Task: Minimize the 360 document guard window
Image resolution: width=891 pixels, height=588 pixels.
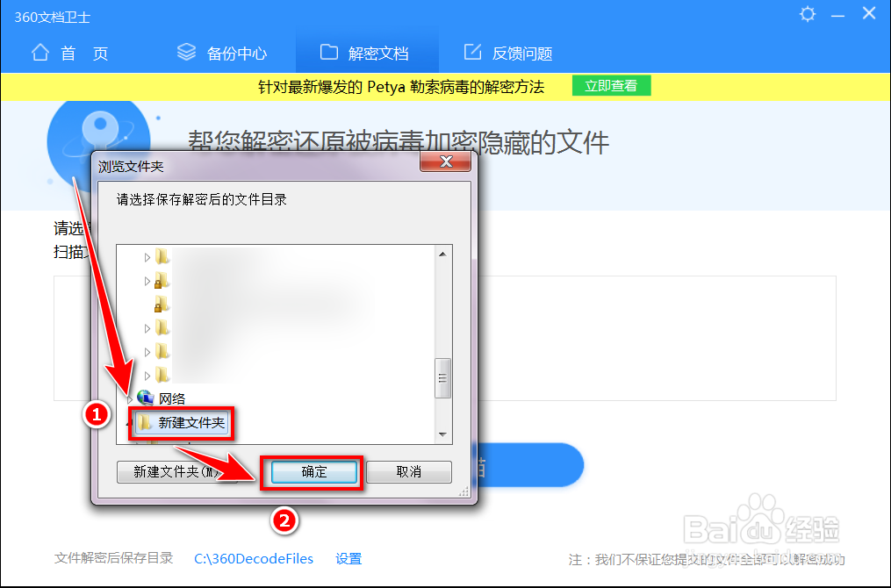Action: [x=837, y=16]
